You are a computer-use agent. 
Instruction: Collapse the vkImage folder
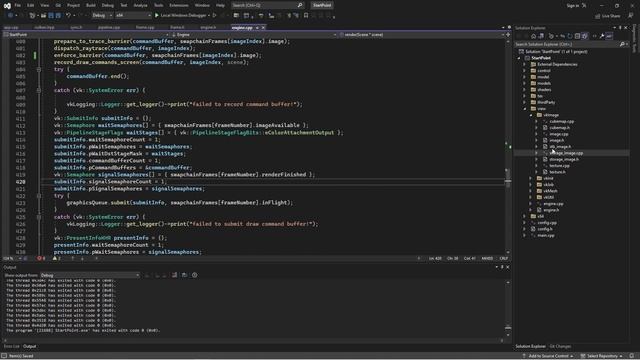click(x=531, y=115)
